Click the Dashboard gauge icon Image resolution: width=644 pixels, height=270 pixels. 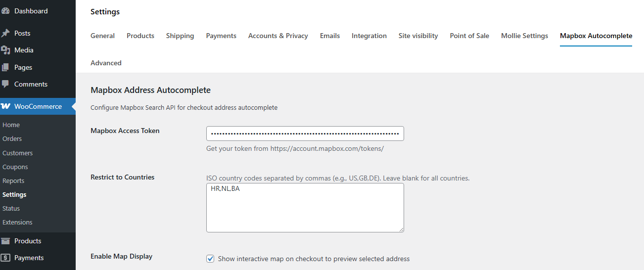(x=5, y=11)
